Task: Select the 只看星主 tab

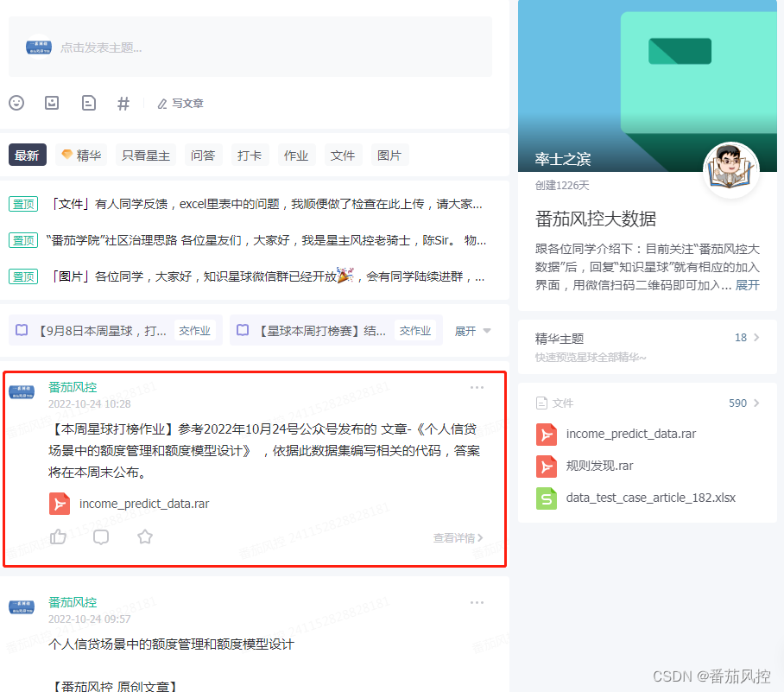Action: click(x=146, y=156)
